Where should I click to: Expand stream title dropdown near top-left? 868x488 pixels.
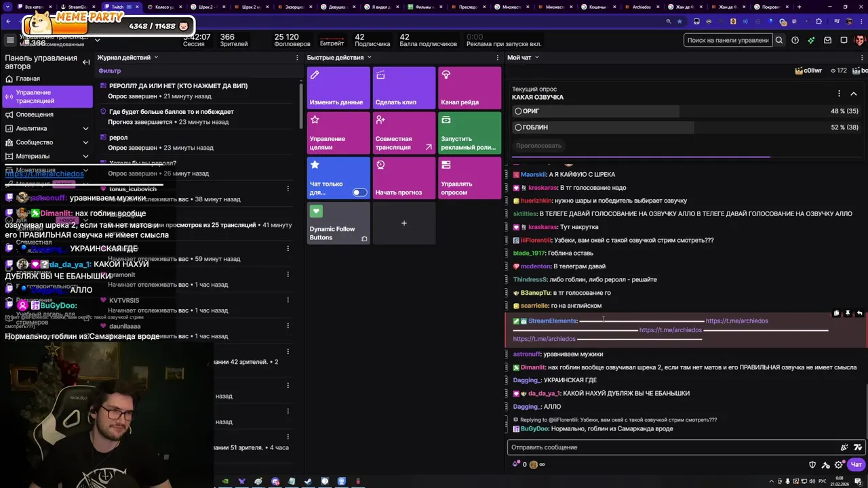click(x=97, y=40)
